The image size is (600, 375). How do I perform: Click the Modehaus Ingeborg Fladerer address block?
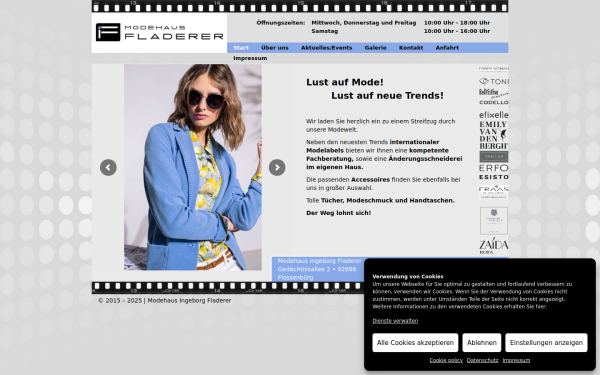click(x=320, y=269)
